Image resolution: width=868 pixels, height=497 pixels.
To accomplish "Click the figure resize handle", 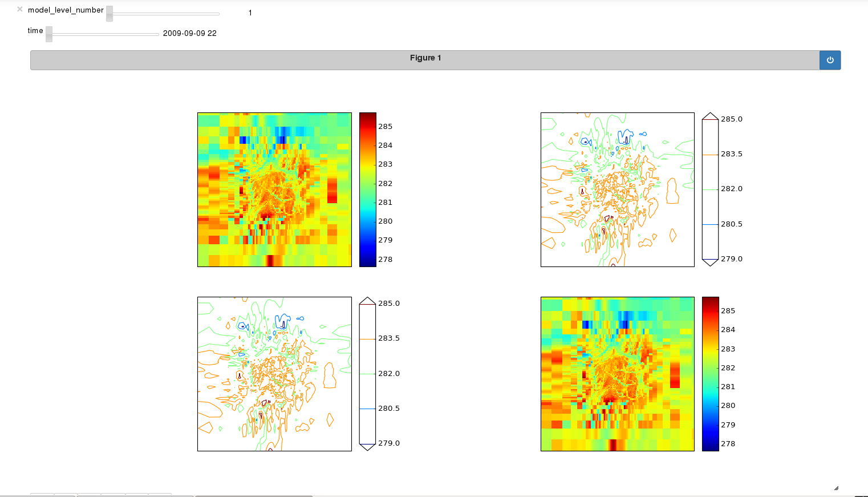I will (x=837, y=488).
